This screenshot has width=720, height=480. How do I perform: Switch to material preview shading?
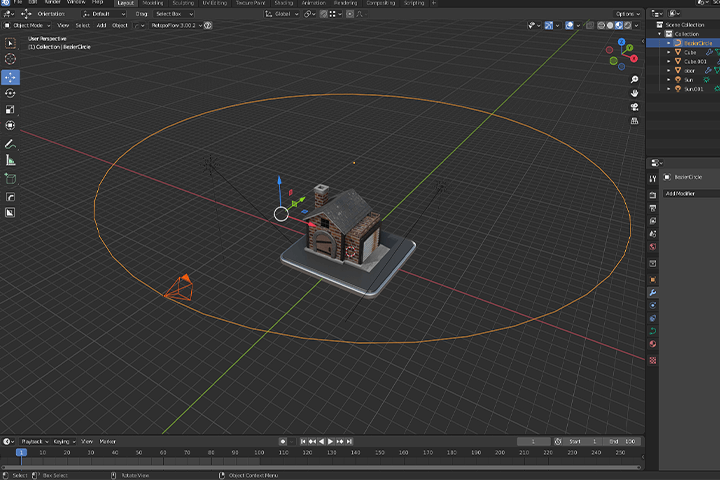click(x=619, y=25)
